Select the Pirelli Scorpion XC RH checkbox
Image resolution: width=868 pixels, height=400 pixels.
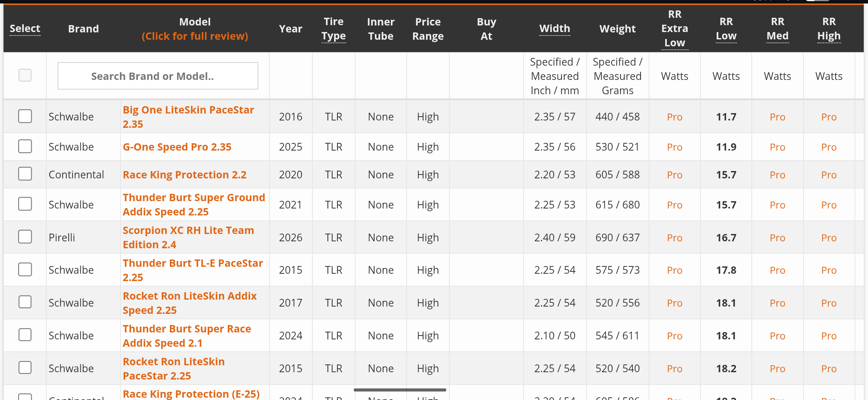click(25, 237)
